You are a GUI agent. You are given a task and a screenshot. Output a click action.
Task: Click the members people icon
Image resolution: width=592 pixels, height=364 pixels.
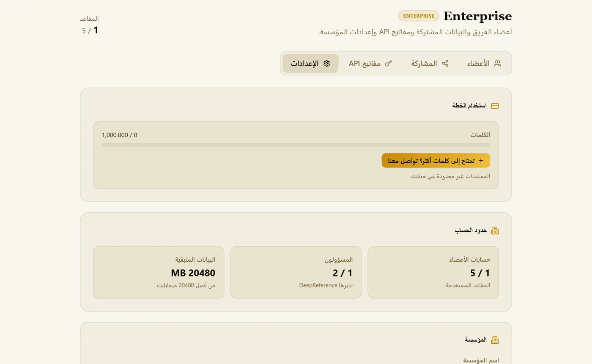[497, 63]
